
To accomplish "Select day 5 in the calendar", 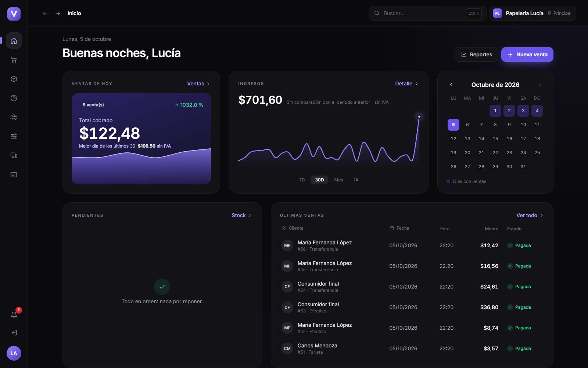I will pyautogui.click(x=453, y=125).
